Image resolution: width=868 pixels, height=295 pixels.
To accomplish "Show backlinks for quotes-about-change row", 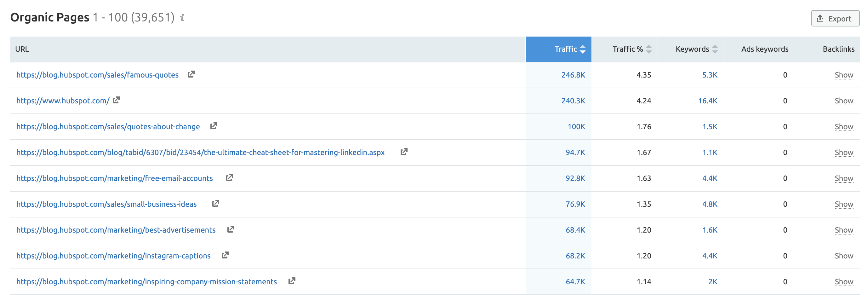I will coord(844,126).
